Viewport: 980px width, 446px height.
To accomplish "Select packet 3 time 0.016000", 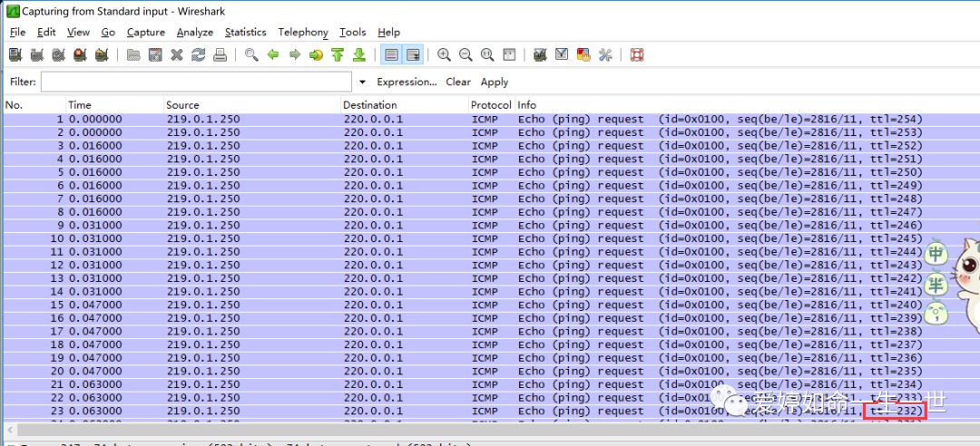I will point(95,146).
